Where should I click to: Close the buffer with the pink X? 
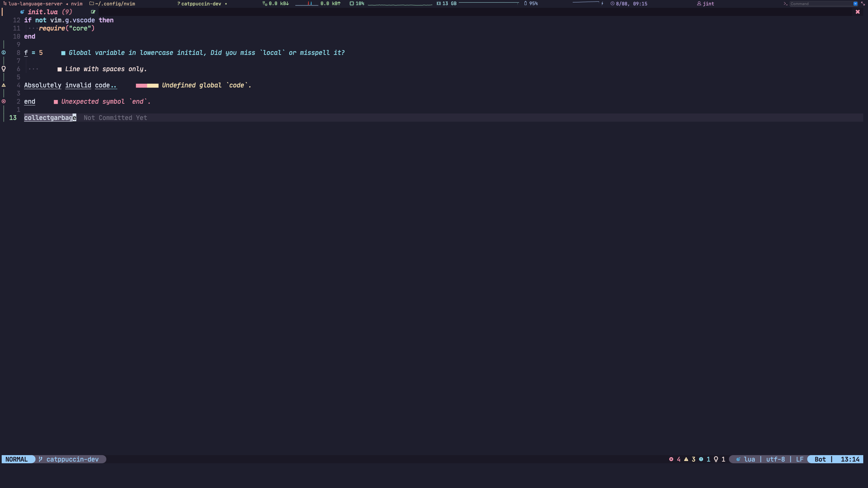pyautogui.click(x=857, y=12)
